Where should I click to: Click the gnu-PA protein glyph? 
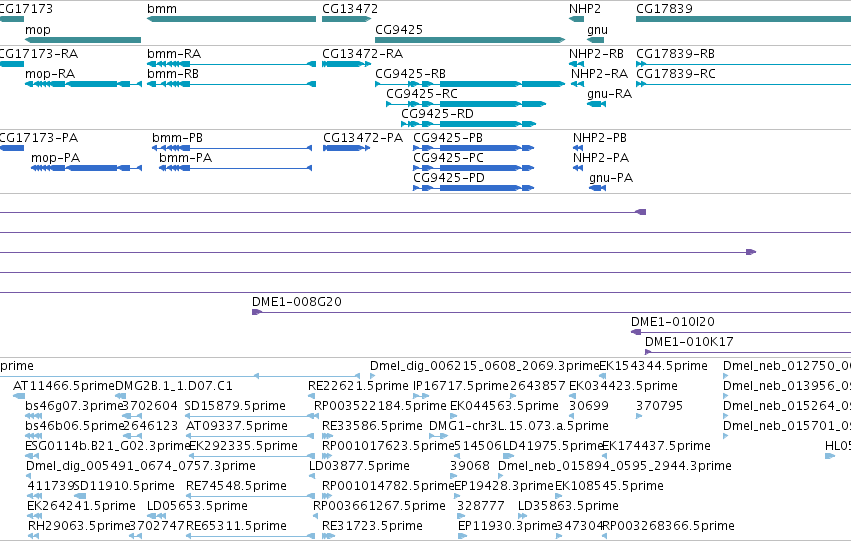point(598,188)
